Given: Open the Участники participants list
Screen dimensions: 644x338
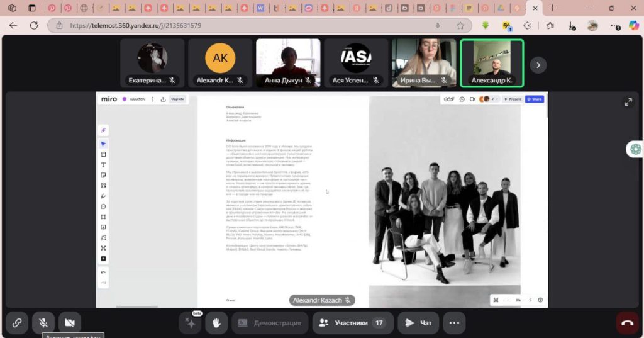Looking at the screenshot, I should [352, 323].
